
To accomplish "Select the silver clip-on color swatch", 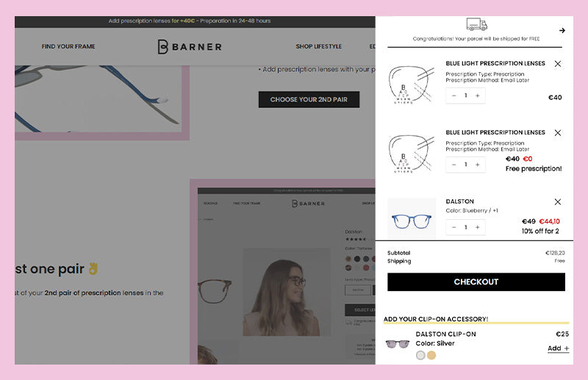I will click(x=420, y=355).
